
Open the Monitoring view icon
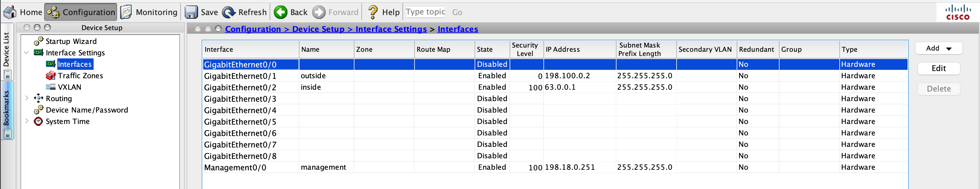click(x=126, y=12)
